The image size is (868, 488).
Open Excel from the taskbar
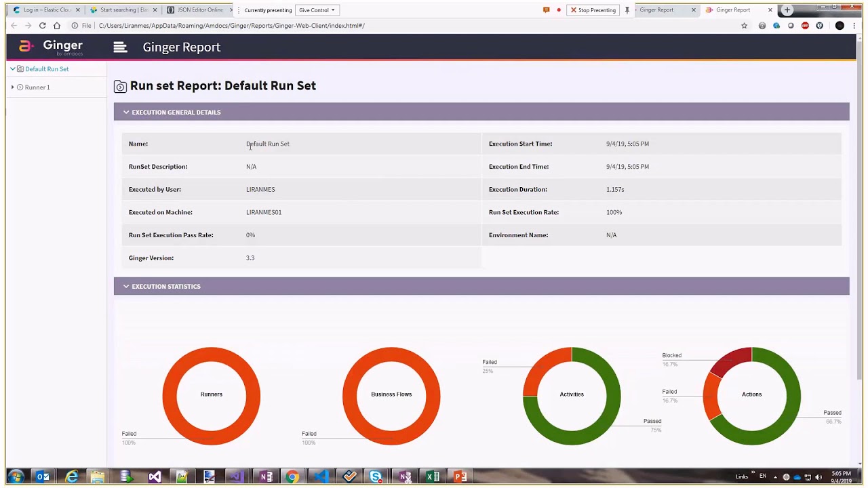pos(432,477)
